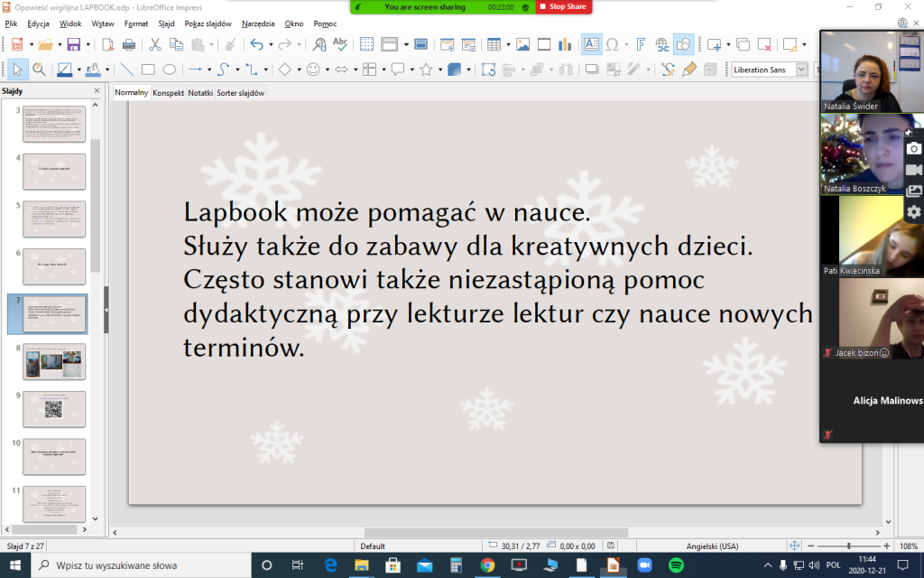Click the Save document icon

pos(73,44)
